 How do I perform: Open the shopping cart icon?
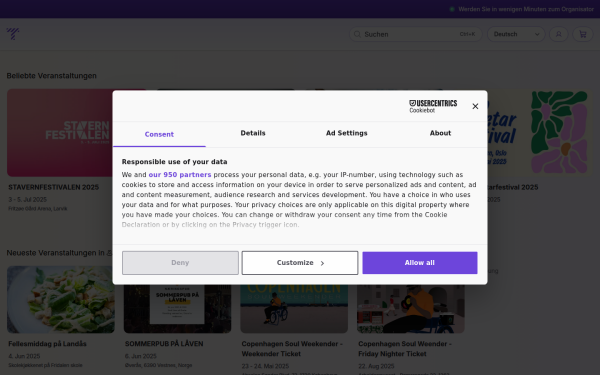(583, 34)
